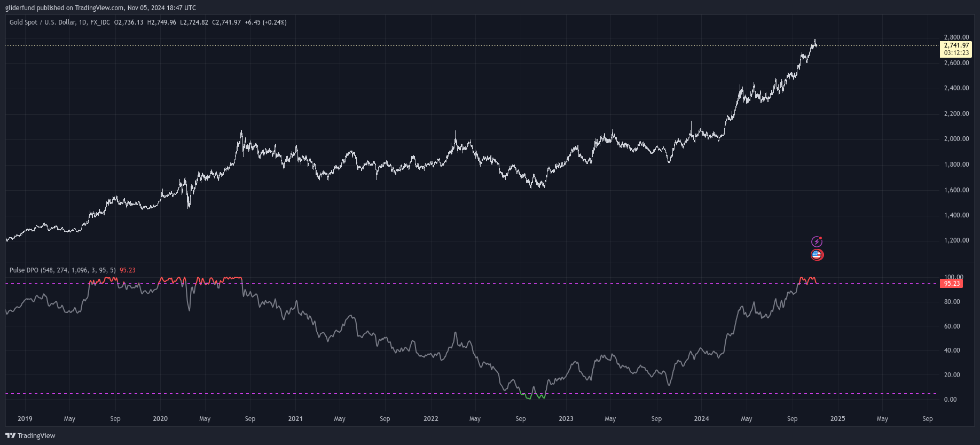Click the 2023 label on time axis

[x=566, y=419]
